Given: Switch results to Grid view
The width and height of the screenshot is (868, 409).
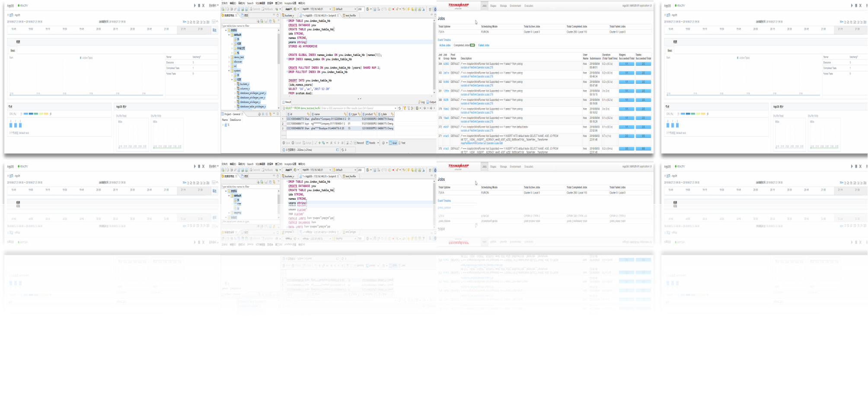Looking at the screenshot, I should (x=393, y=143).
